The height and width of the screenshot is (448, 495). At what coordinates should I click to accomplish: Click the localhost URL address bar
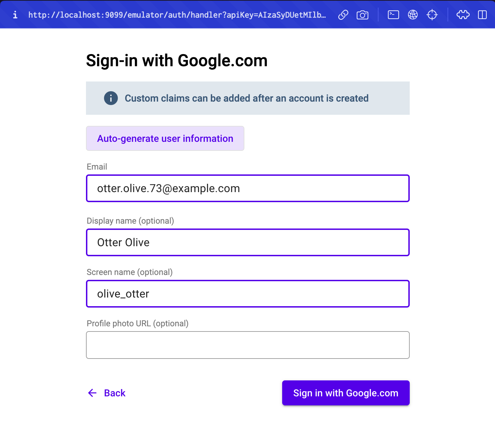click(177, 15)
